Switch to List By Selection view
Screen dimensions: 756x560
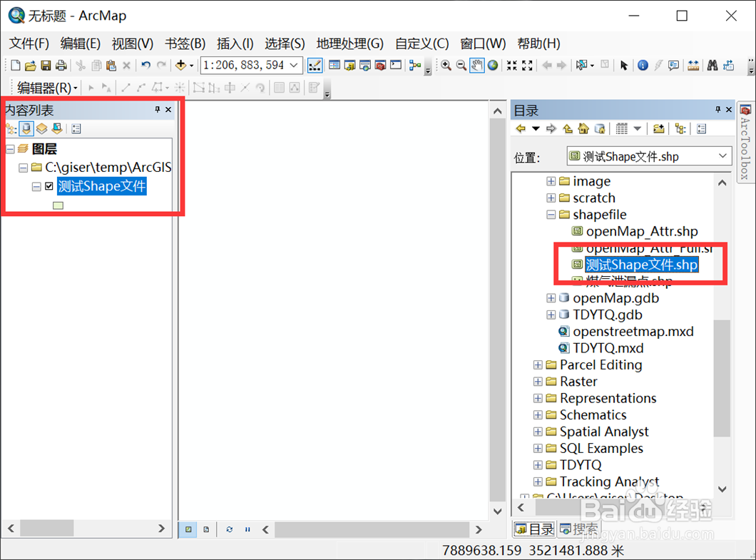[x=57, y=129]
